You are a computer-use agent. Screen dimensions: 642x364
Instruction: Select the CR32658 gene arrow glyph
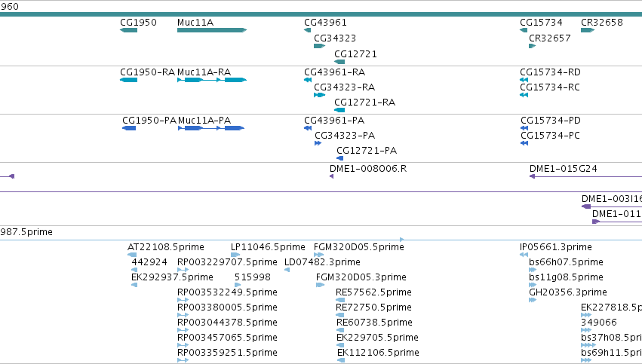588,30
